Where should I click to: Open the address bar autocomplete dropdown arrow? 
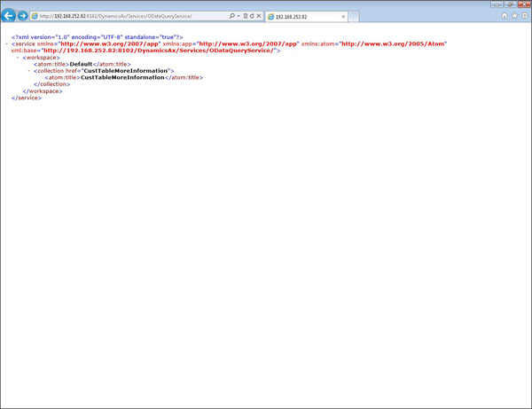point(239,16)
